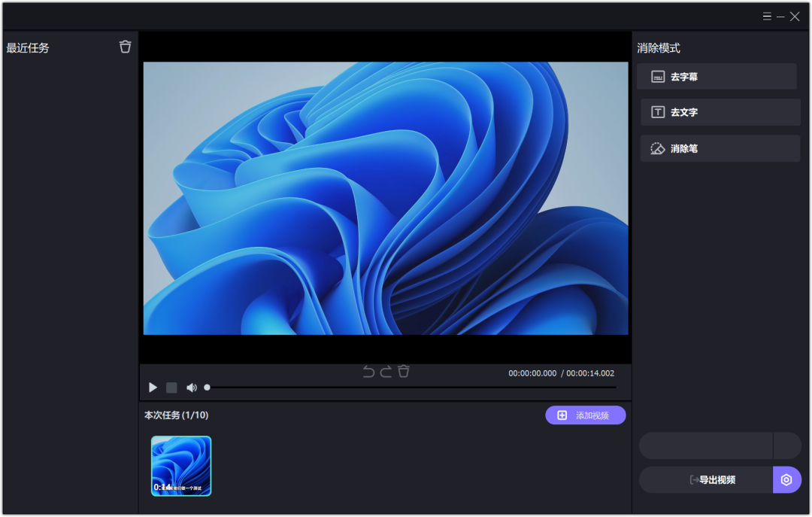Click 导出视频 export video button

click(706, 479)
